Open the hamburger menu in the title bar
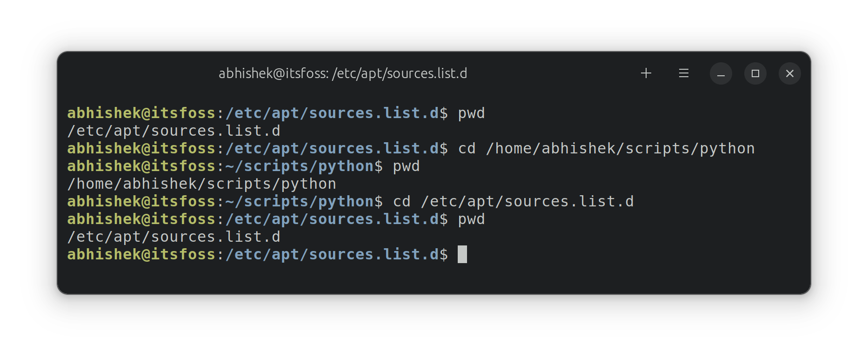 pos(683,73)
